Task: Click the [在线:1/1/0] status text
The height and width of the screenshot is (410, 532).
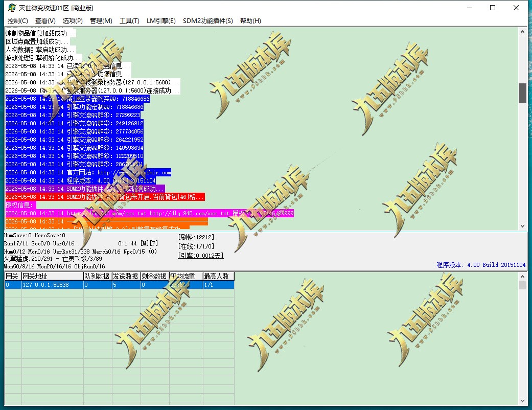Action: pos(196,246)
